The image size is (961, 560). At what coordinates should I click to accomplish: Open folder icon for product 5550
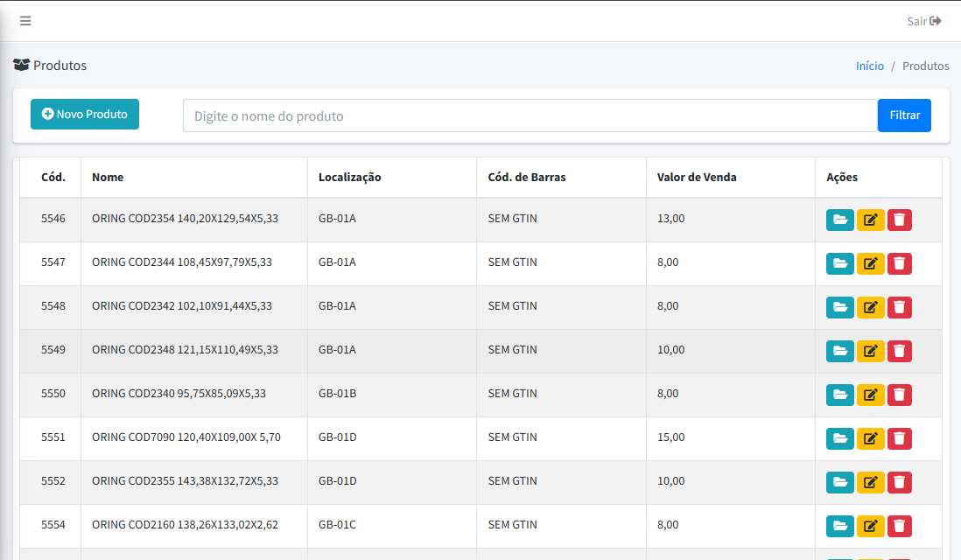[839, 395]
